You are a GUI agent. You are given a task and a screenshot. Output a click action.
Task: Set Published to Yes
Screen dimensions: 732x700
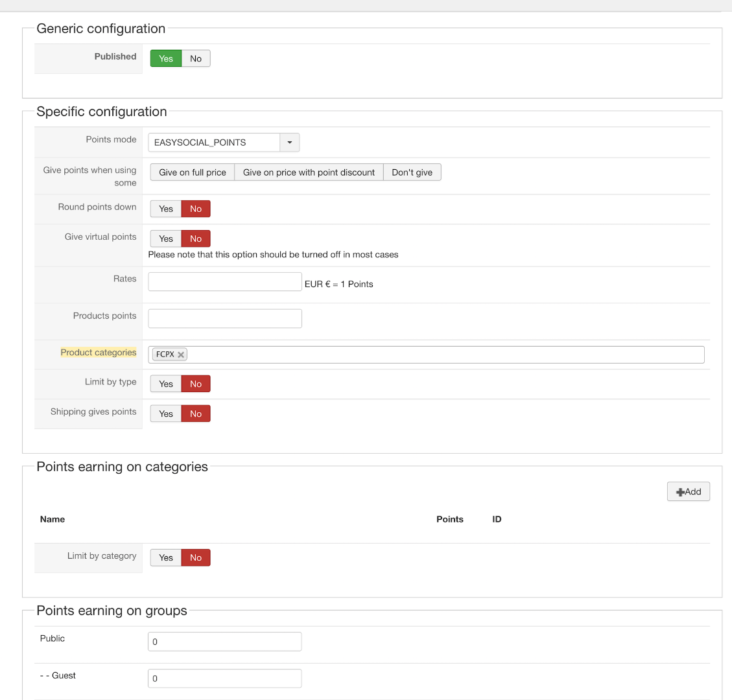click(x=166, y=59)
